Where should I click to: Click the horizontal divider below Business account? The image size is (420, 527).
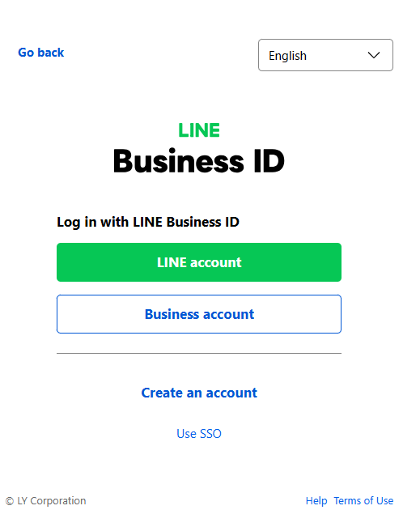(x=199, y=353)
